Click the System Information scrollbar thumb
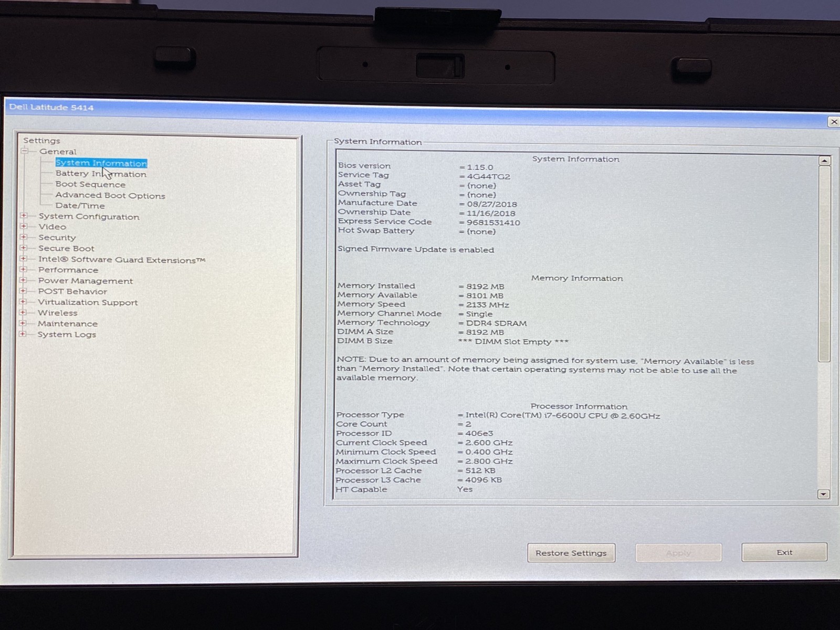The image size is (840, 630). tap(824, 264)
